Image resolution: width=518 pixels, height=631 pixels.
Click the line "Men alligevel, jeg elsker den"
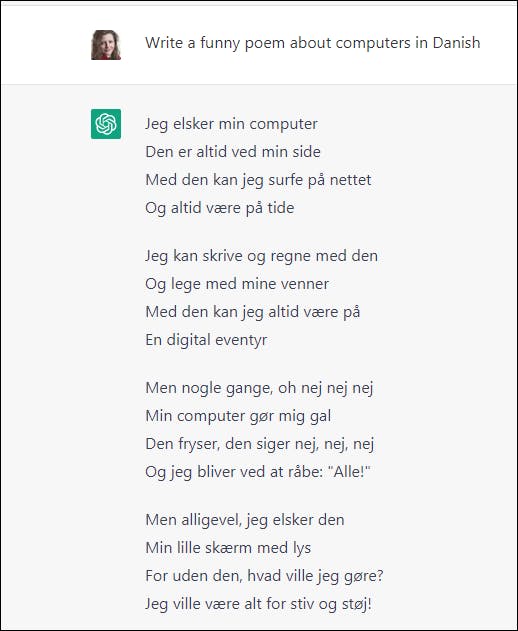[x=245, y=520]
